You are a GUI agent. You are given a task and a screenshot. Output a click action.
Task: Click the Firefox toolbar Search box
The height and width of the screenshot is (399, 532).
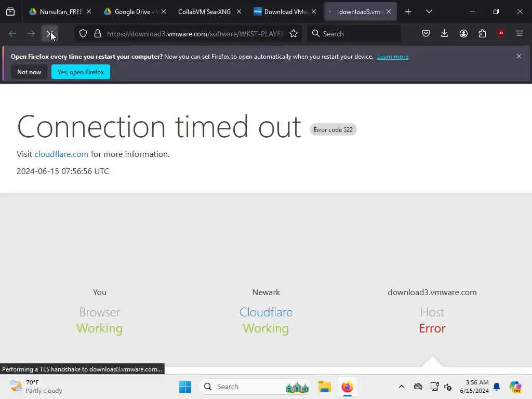354,34
